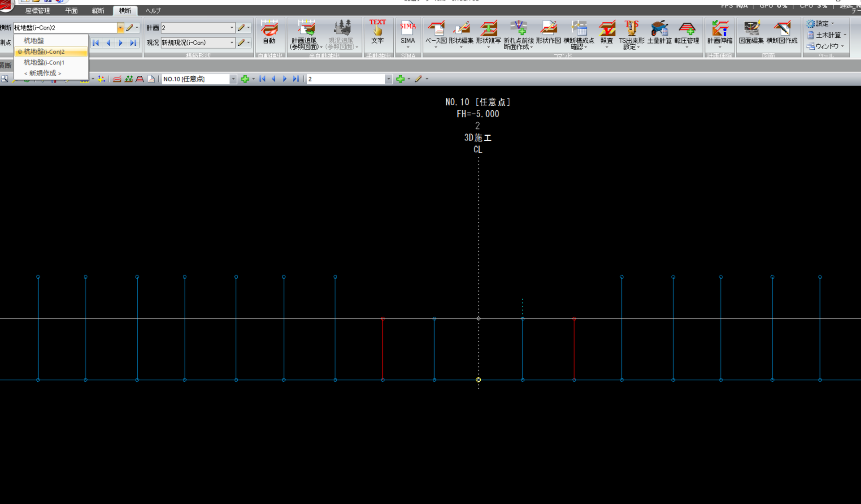Viewport: 861px width, 504px height.
Task: Open 折れ点前後断面作成 command
Action: [518, 34]
